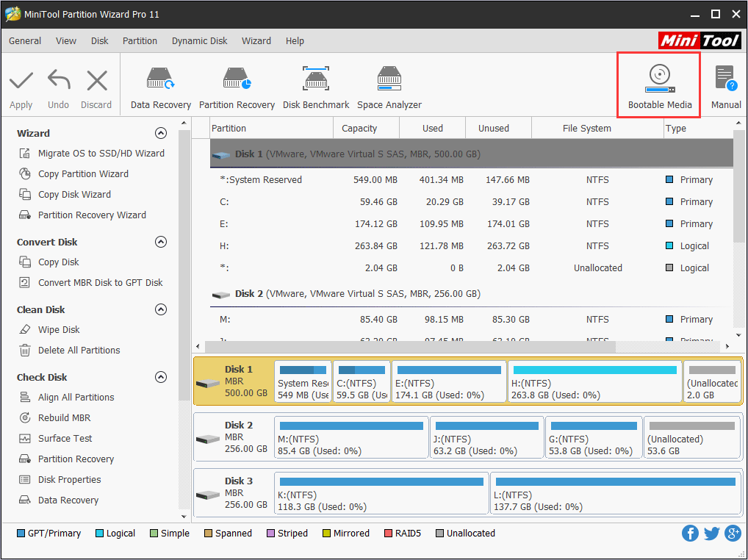Select Disk 2 header row in list

point(471,293)
